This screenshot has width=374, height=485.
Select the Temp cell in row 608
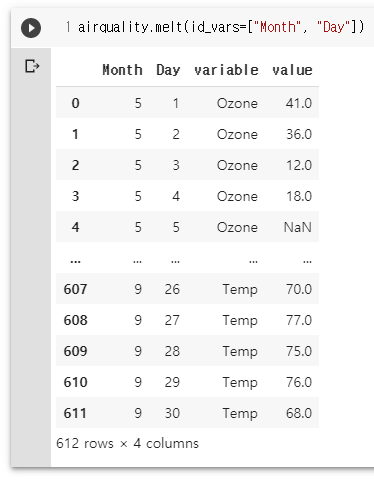click(x=240, y=320)
